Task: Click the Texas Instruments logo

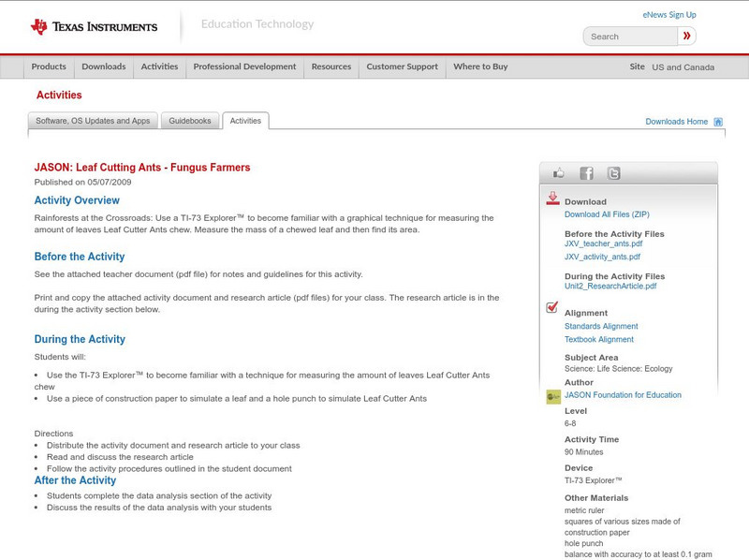Action: click(94, 27)
